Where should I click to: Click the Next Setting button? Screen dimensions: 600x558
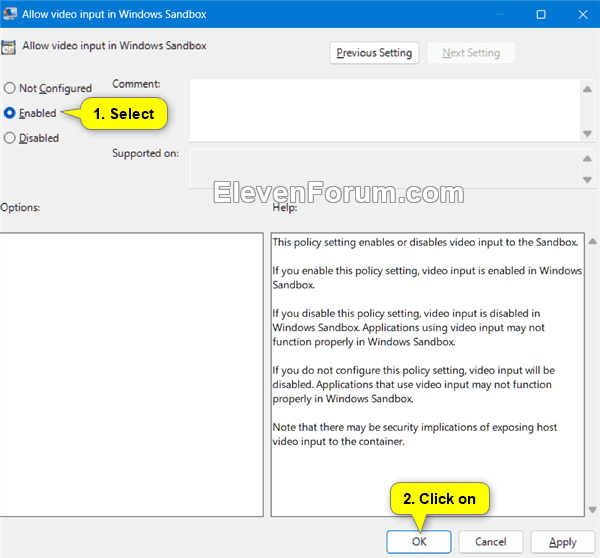click(471, 53)
